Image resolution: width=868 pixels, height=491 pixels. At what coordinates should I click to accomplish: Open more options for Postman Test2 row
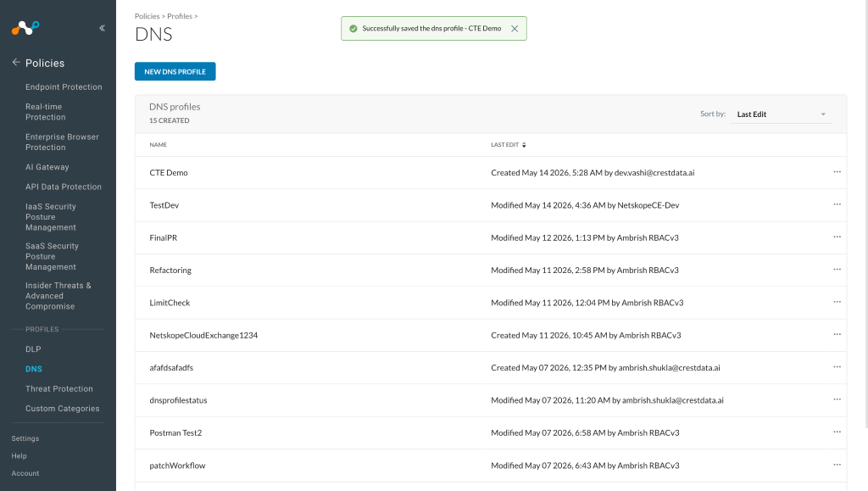coord(837,432)
